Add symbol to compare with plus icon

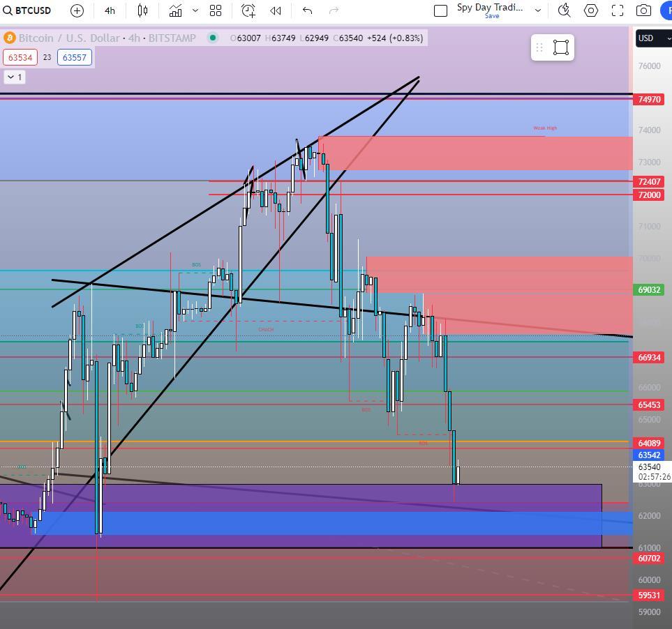pos(77,10)
